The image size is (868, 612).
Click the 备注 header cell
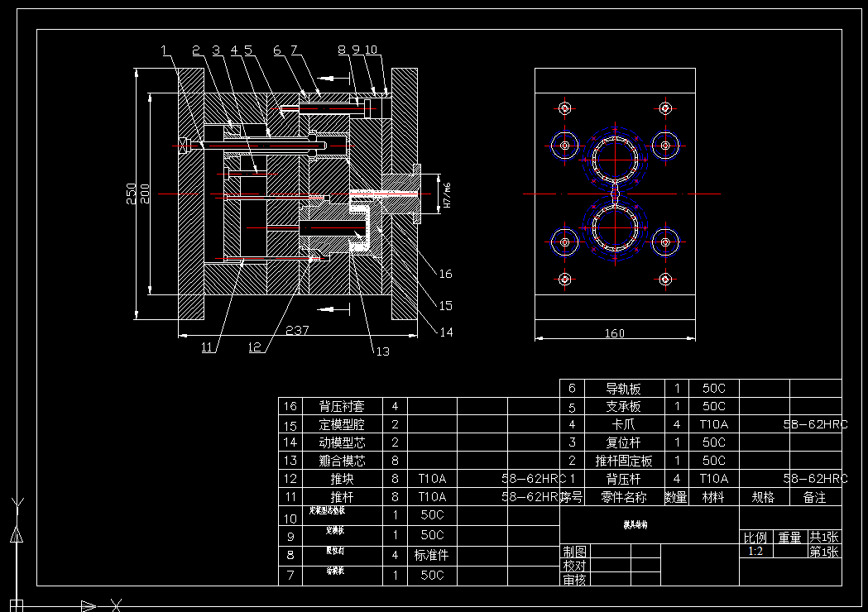point(815,498)
